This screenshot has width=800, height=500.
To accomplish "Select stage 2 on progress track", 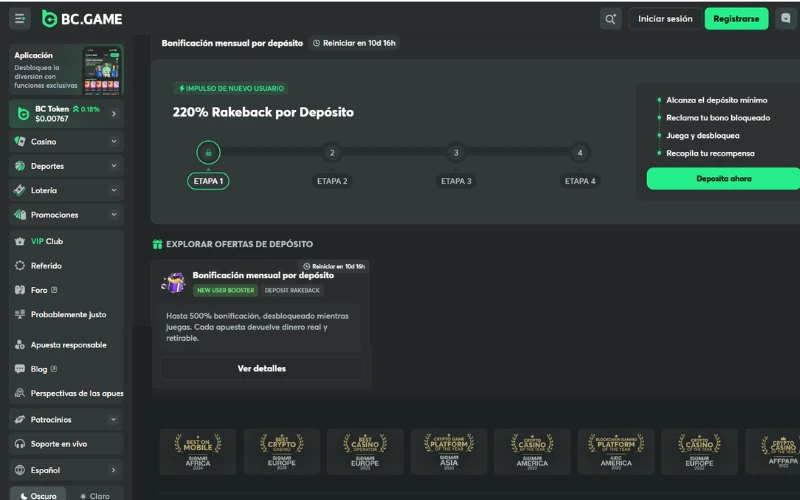I will [332, 153].
